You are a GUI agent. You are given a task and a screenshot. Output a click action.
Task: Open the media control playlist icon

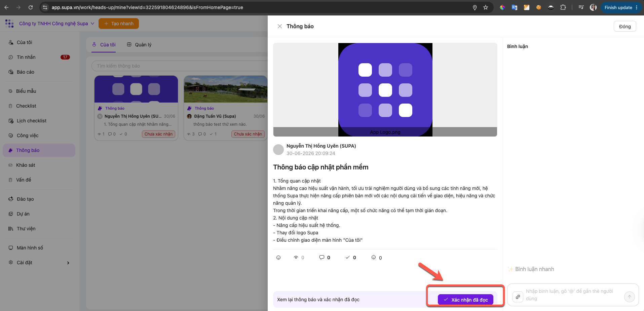[x=581, y=7]
